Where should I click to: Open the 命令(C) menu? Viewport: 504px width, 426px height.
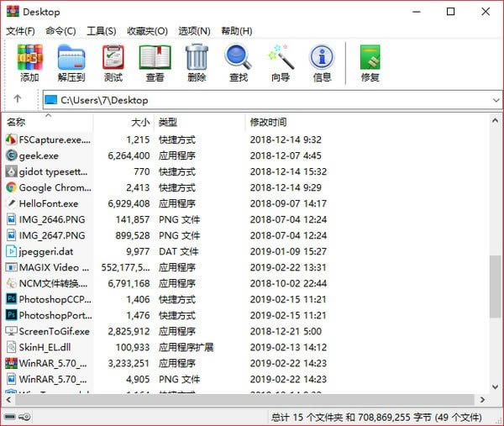coord(63,31)
